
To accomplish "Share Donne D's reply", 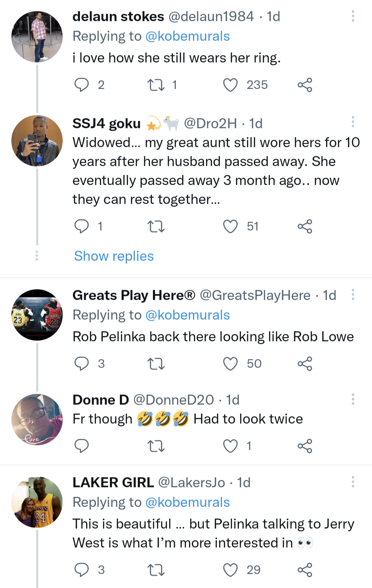I will 305,446.
